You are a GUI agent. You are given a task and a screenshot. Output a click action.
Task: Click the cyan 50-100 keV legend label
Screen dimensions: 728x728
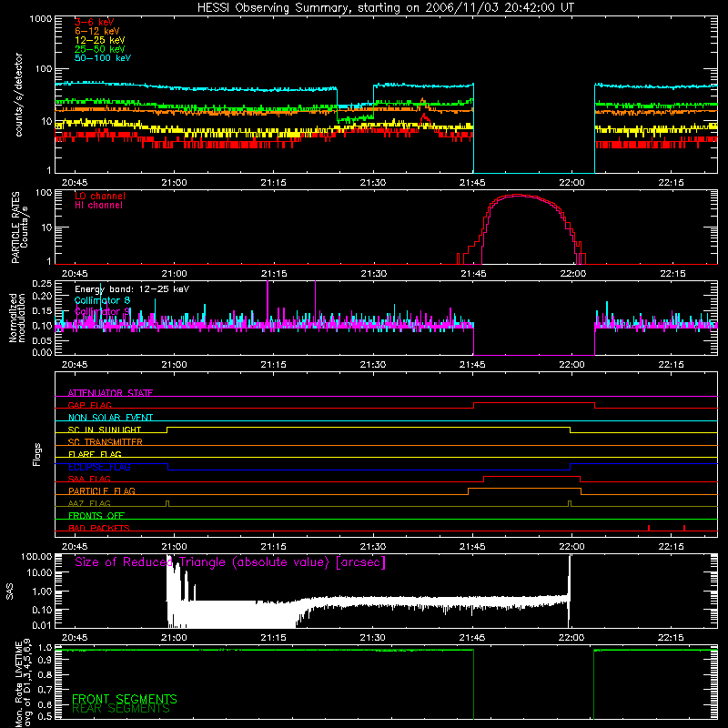pos(103,58)
